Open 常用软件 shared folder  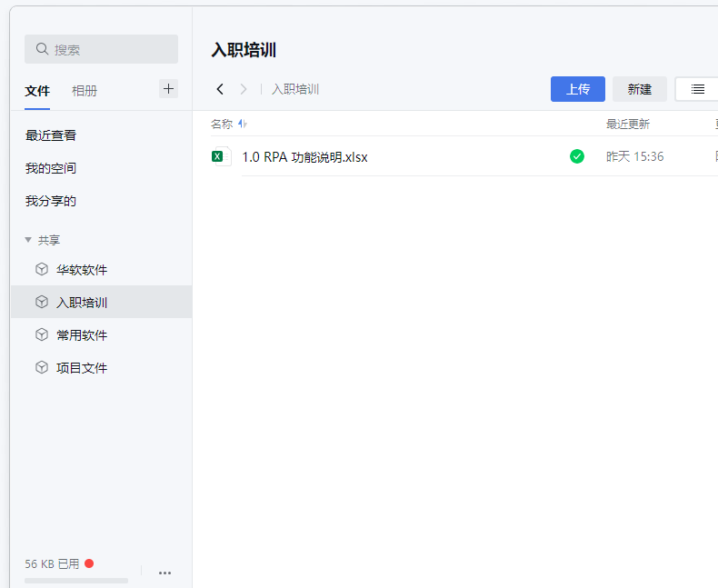(x=81, y=335)
